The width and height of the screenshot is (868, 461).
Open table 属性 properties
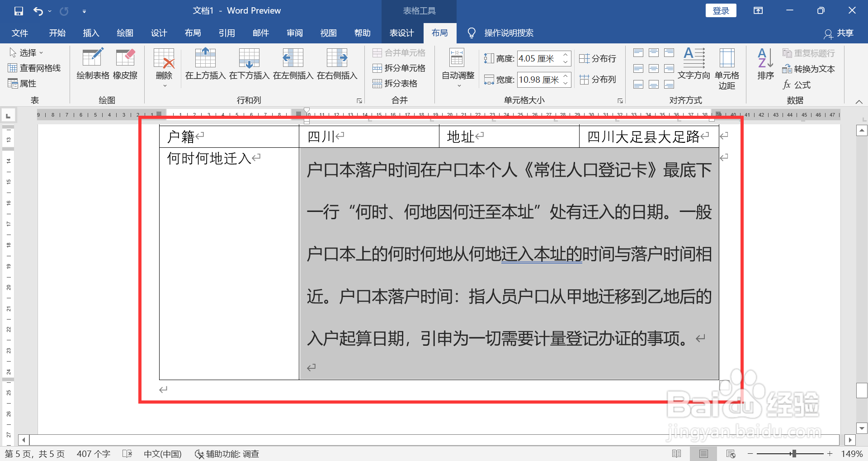[22, 84]
